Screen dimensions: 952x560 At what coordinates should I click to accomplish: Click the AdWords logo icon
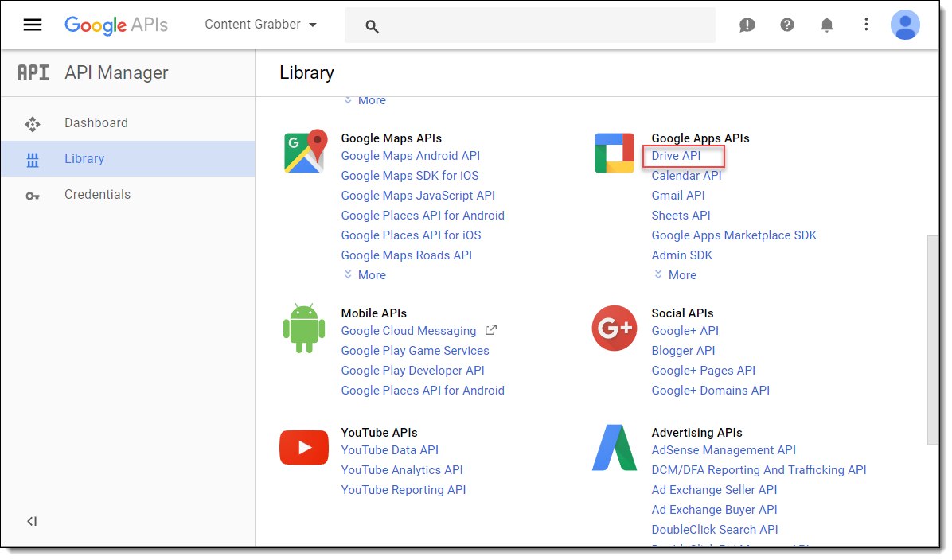click(x=615, y=448)
